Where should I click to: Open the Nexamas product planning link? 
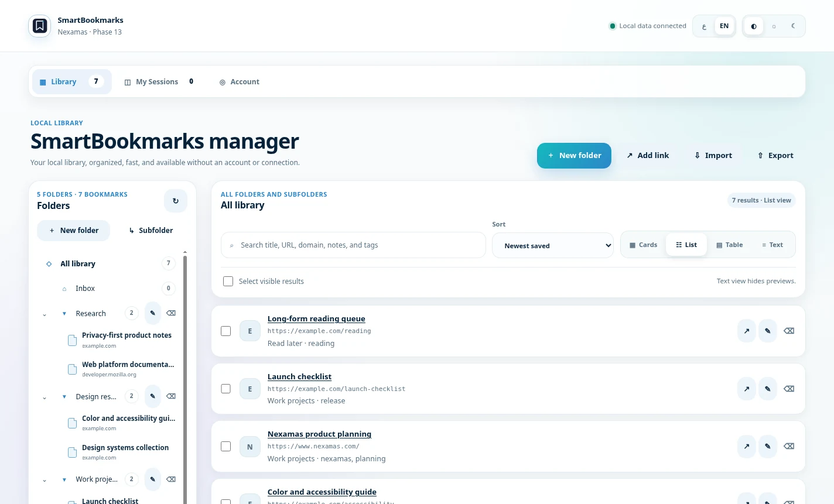[319, 434]
